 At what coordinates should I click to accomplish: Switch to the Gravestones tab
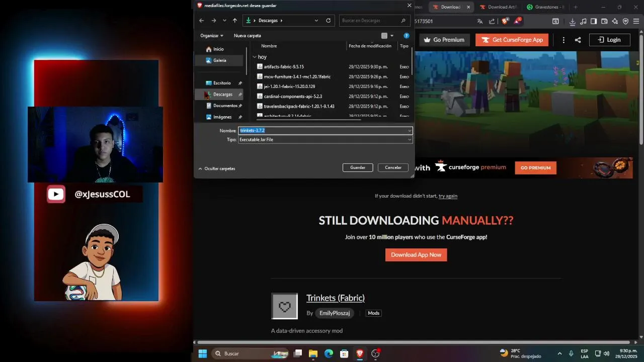click(545, 7)
